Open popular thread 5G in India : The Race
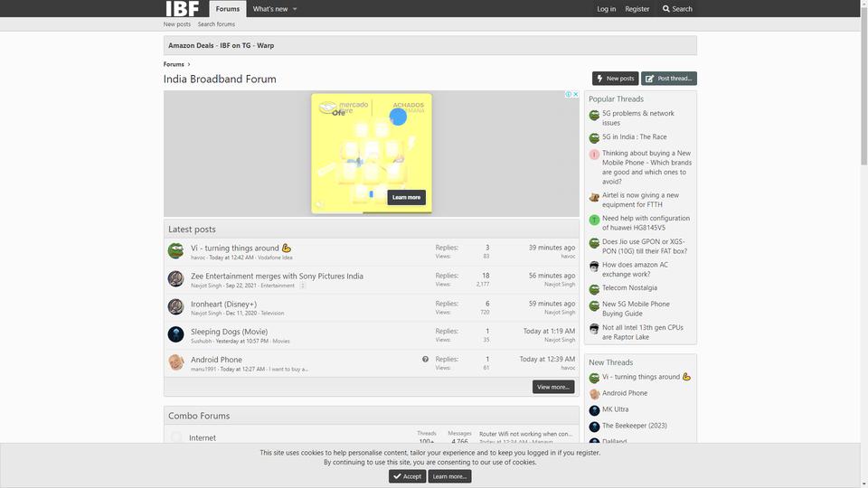 coord(635,136)
